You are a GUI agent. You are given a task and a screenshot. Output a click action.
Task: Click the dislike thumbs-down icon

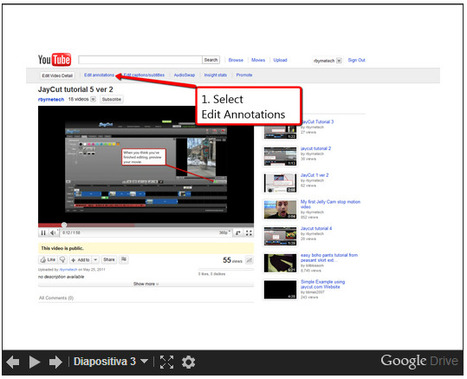tap(62, 260)
